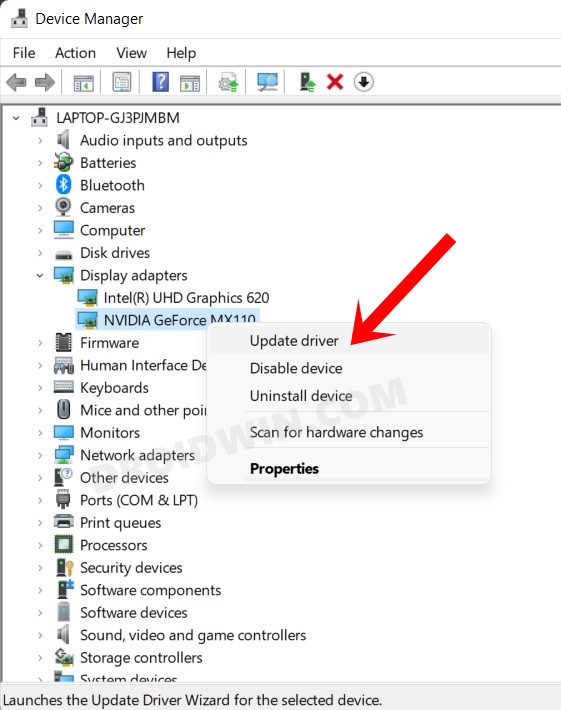Expand the Computer category chevron
Viewport: 561px width, 710px height.
point(40,230)
